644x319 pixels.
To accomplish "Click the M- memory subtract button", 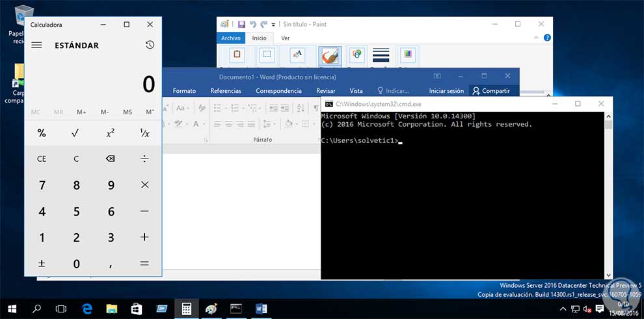I will 104,112.
